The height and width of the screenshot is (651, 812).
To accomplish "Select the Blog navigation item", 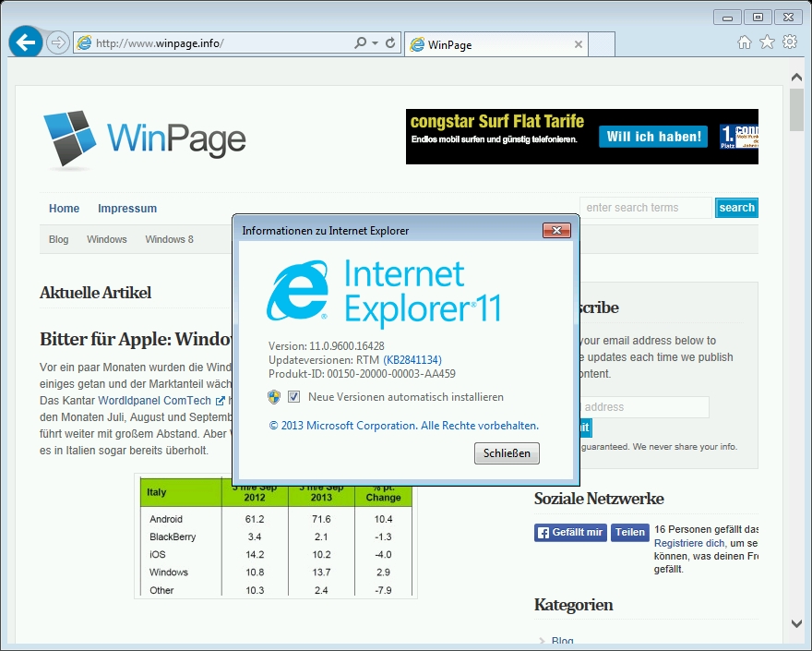I will (x=58, y=239).
